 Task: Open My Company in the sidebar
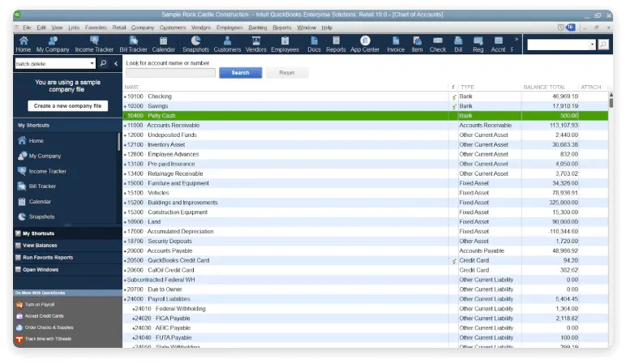coord(45,156)
